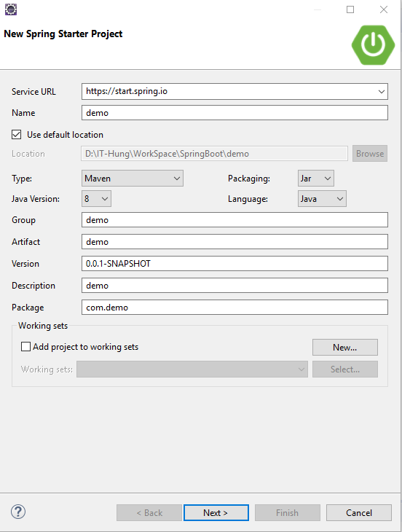402x532 pixels.
Task: Open the Packaging dropdown showing Jar
Action: point(316,179)
